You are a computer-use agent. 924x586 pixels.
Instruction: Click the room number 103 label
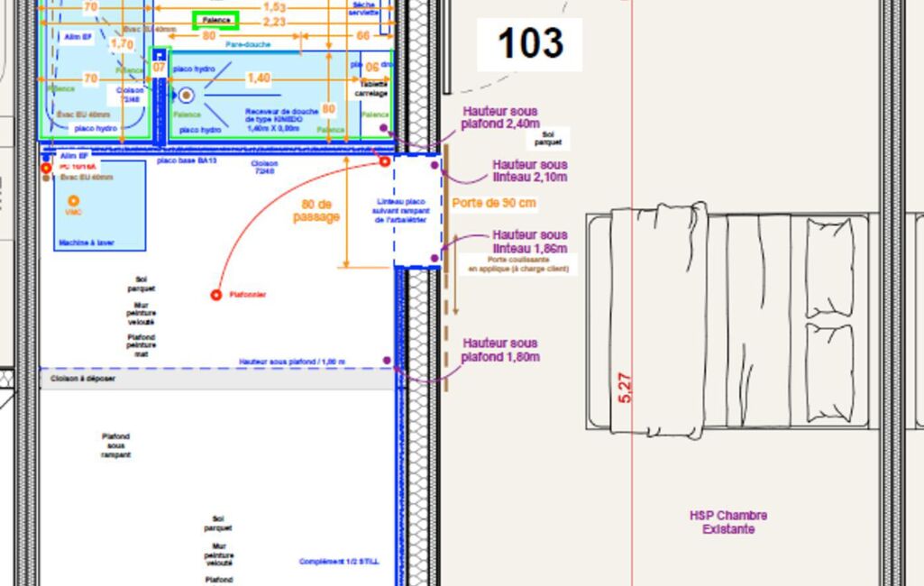point(530,43)
